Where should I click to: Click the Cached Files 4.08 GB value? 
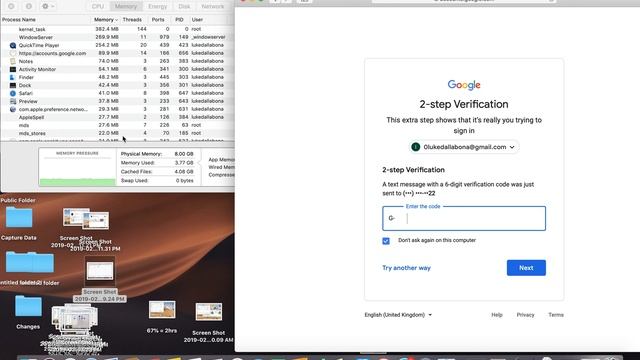[184, 172]
